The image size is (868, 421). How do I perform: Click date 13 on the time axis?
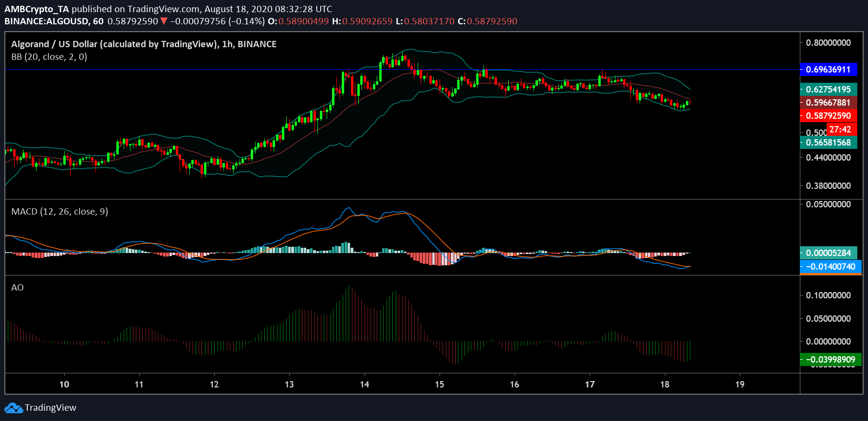pos(289,384)
